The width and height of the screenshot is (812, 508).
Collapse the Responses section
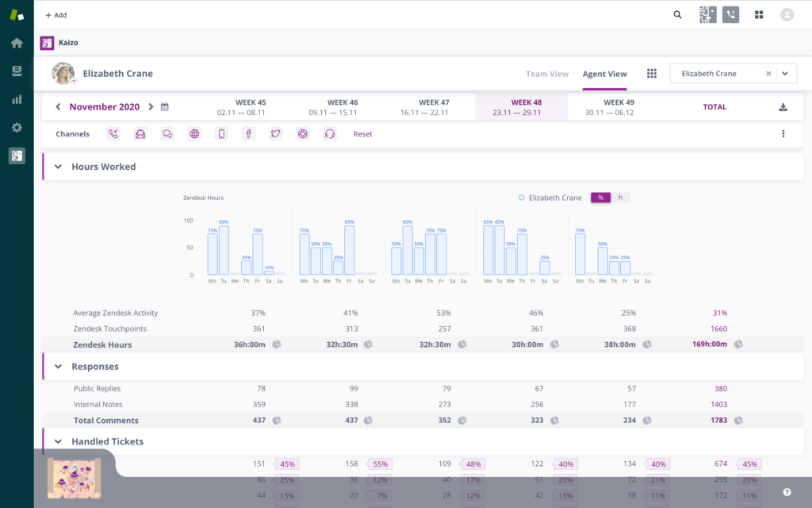(58, 367)
